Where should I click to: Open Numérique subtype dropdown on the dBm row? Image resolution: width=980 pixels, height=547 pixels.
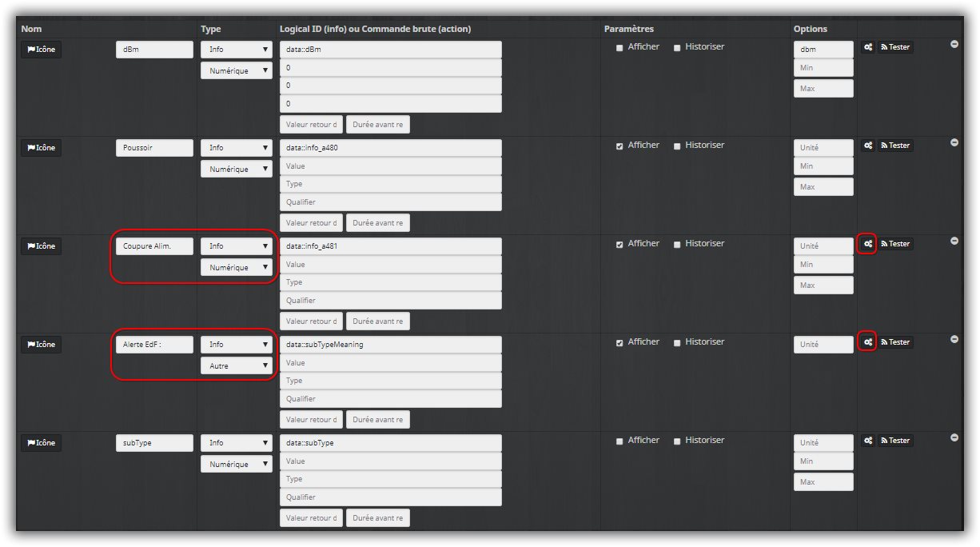click(236, 71)
